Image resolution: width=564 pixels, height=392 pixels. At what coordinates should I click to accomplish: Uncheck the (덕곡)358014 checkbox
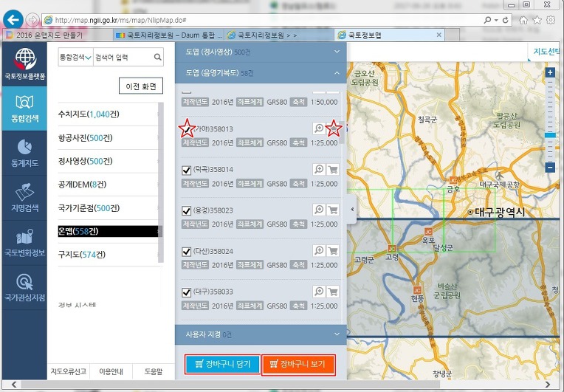click(x=186, y=170)
